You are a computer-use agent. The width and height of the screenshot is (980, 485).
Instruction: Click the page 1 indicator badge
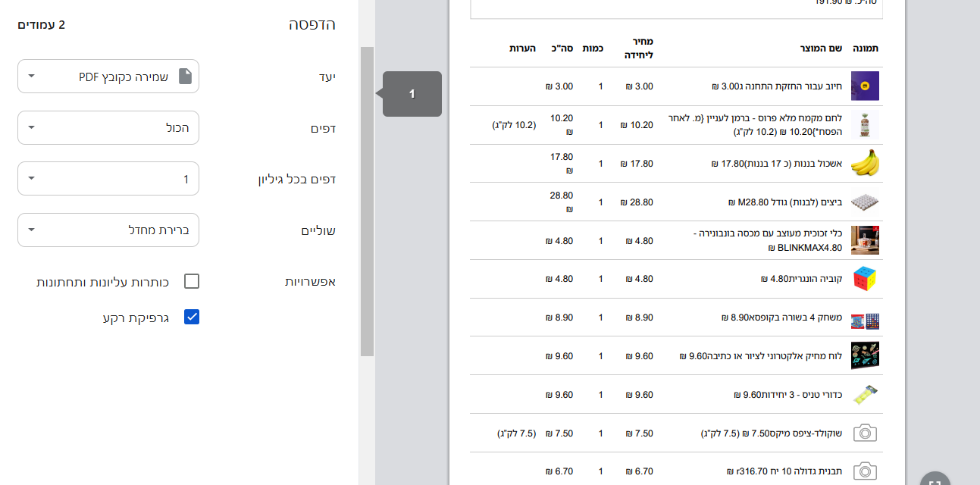point(412,94)
